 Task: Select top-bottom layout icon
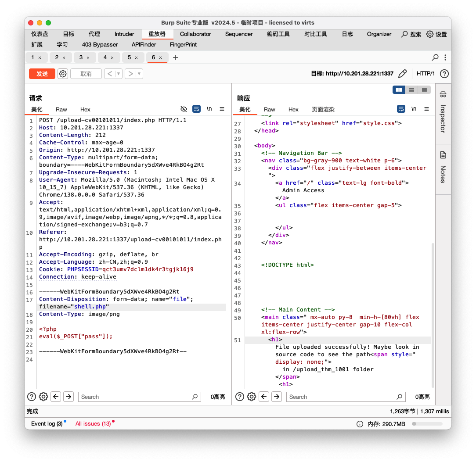tap(411, 90)
